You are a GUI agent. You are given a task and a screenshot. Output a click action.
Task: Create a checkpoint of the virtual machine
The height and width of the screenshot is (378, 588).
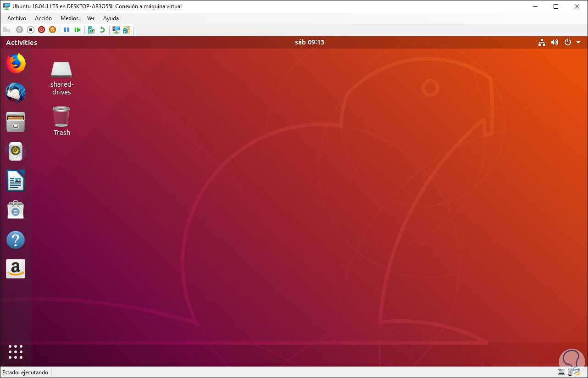[x=91, y=30]
